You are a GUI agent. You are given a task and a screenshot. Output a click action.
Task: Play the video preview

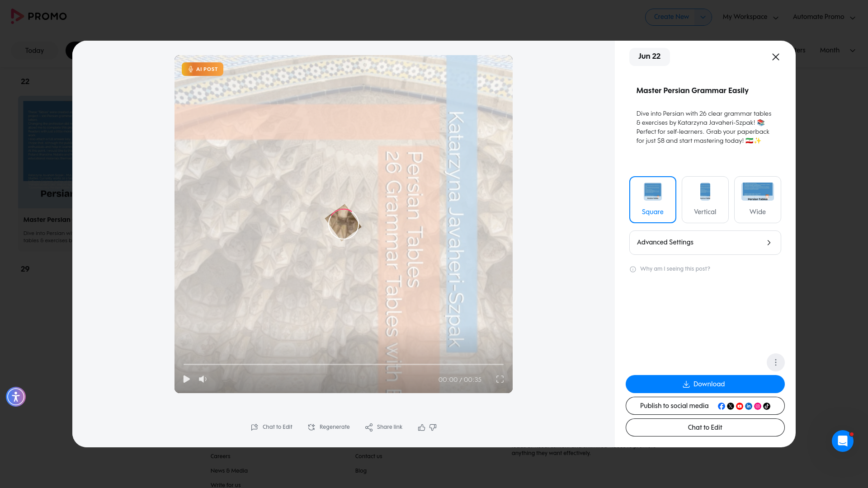(186, 379)
